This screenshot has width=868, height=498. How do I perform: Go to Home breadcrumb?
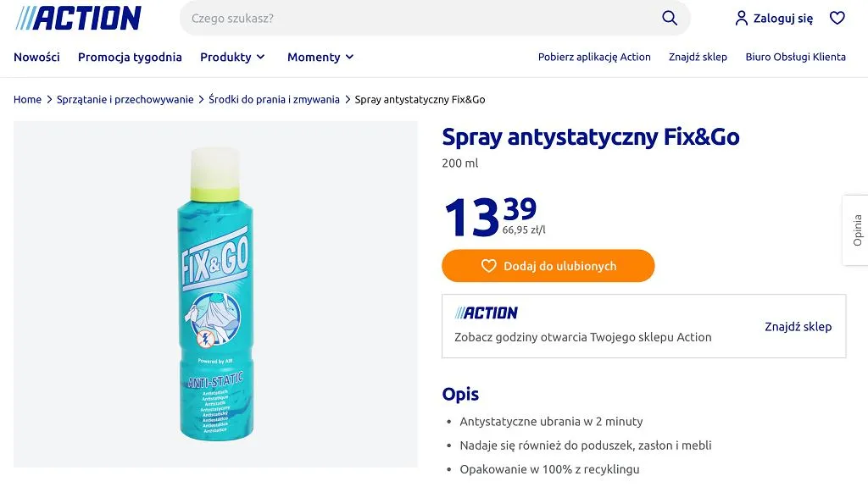27,99
